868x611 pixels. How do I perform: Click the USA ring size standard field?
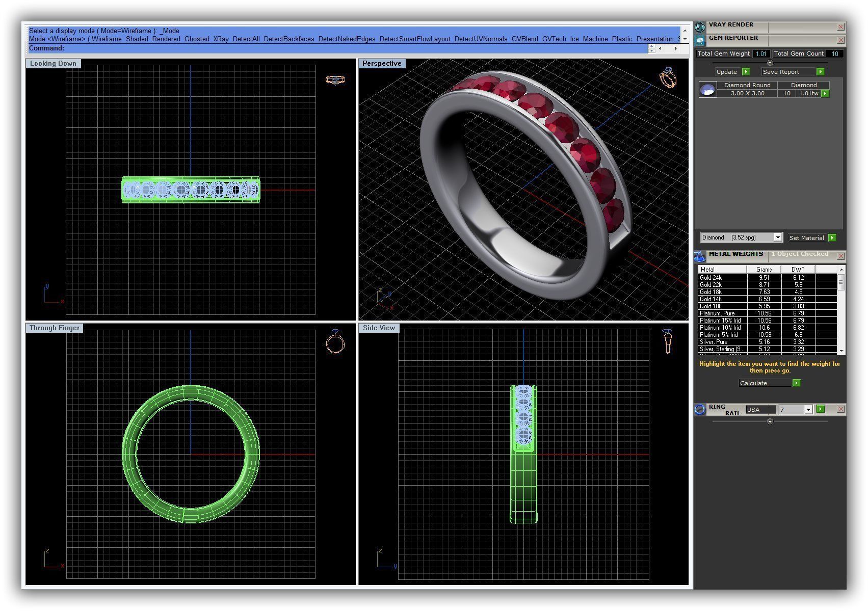click(760, 410)
